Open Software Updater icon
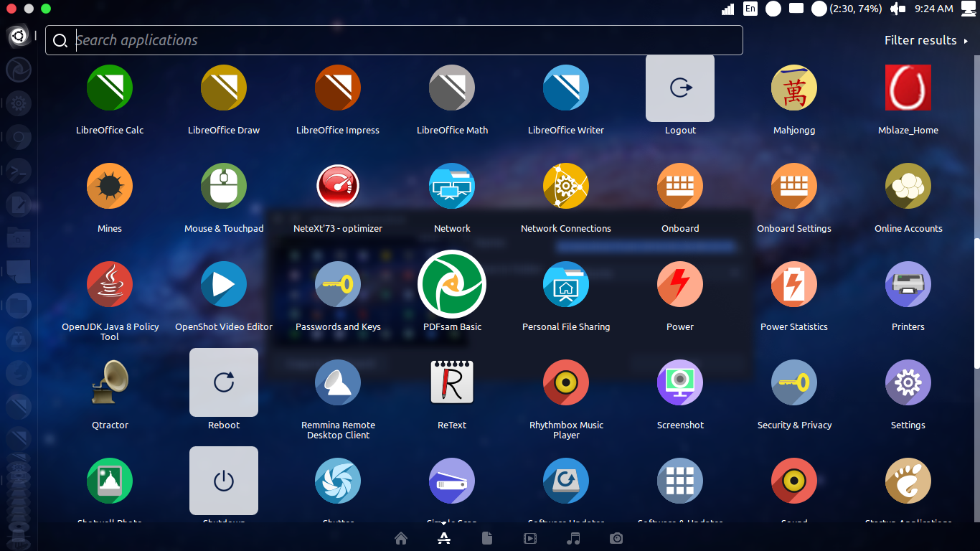 coord(566,481)
